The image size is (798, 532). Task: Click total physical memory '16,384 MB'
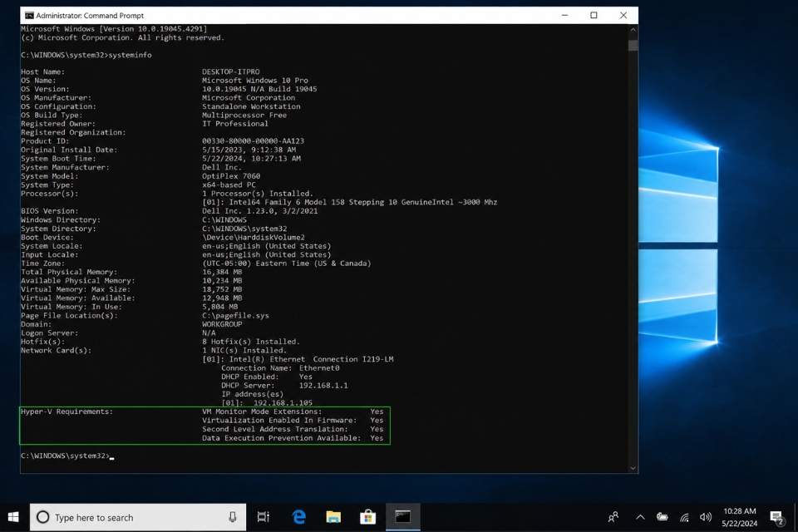pyautogui.click(x=222, y=272)
